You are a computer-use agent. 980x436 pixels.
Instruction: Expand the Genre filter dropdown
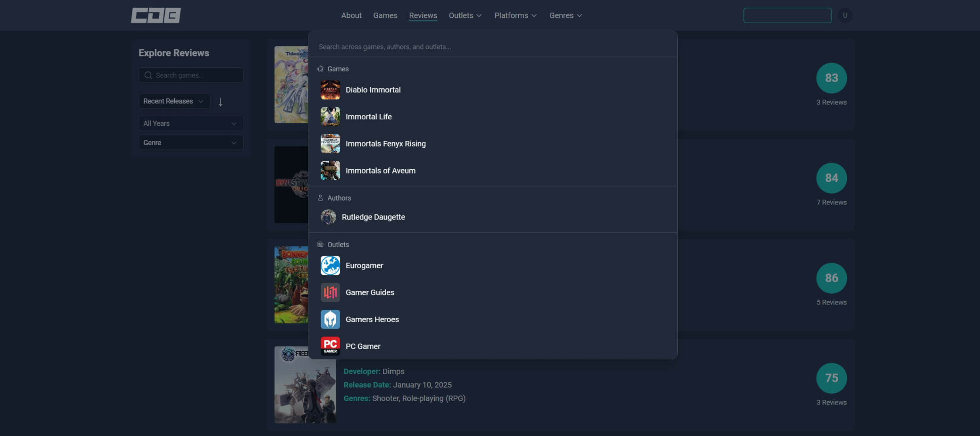pyautogui.click(x=191, y=143)
